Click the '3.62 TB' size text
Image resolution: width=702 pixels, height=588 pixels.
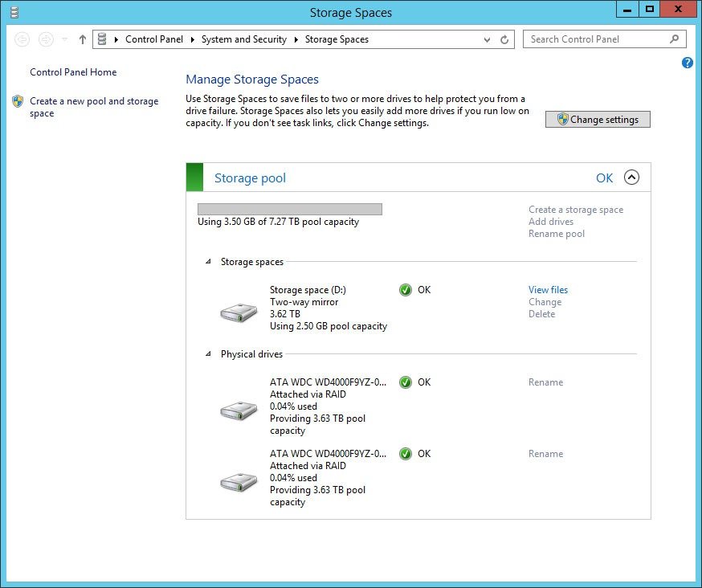[285, 314]
